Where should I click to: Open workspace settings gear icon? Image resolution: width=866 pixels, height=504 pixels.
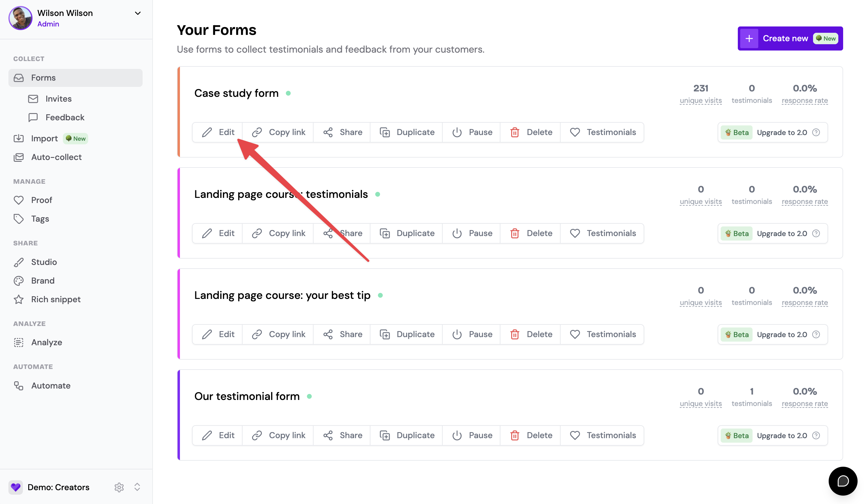[x=119, y=487]
